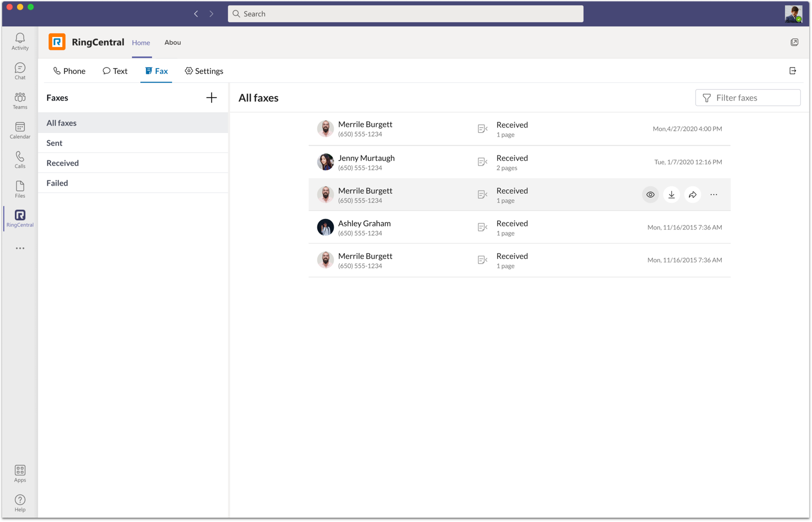
Task: Select the Failed faxes folder
Action: click(57, 183)
